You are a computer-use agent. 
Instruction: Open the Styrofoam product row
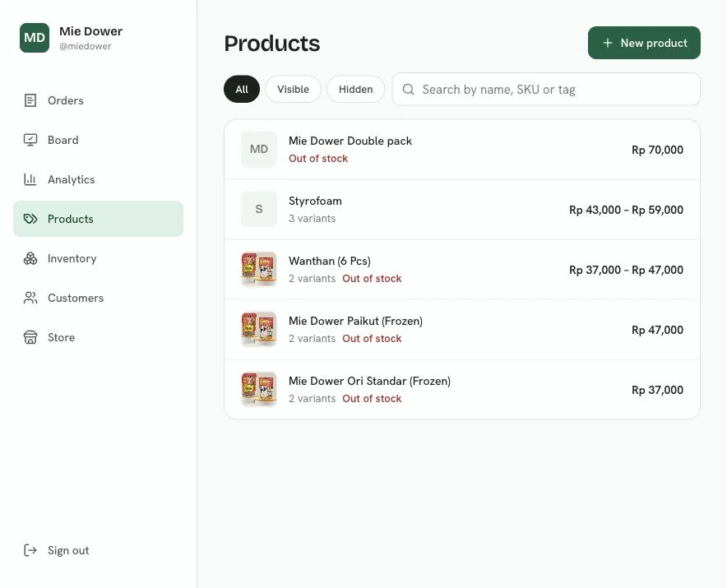[462, 209]
